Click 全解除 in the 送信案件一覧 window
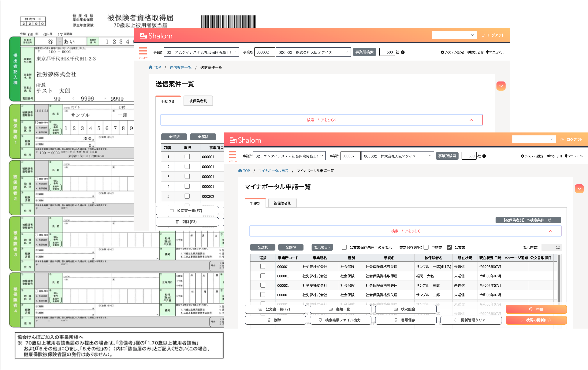The image size is (588, 370). tap(203, 137)
